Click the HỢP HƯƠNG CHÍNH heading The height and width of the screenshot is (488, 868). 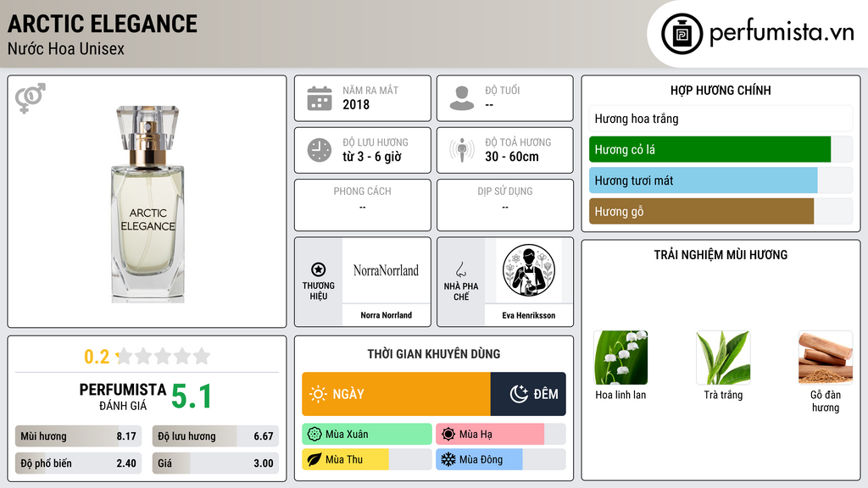tap(721, 90)
